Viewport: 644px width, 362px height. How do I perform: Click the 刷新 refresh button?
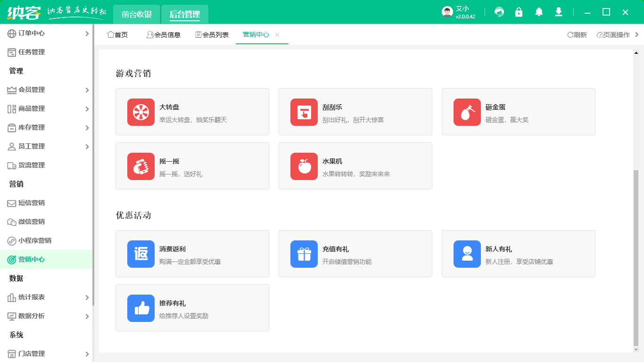pyautogui.click(x=577, y=35)
